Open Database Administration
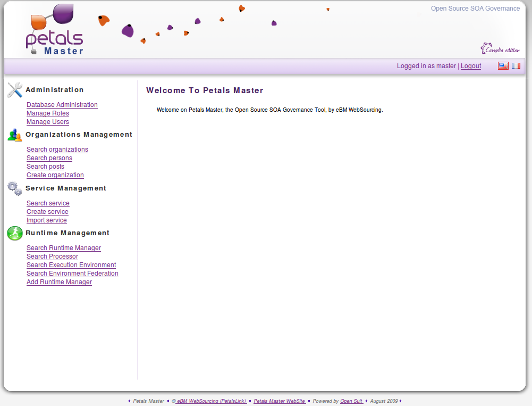This screenshot has height=406, width=532. pos(62,105)
